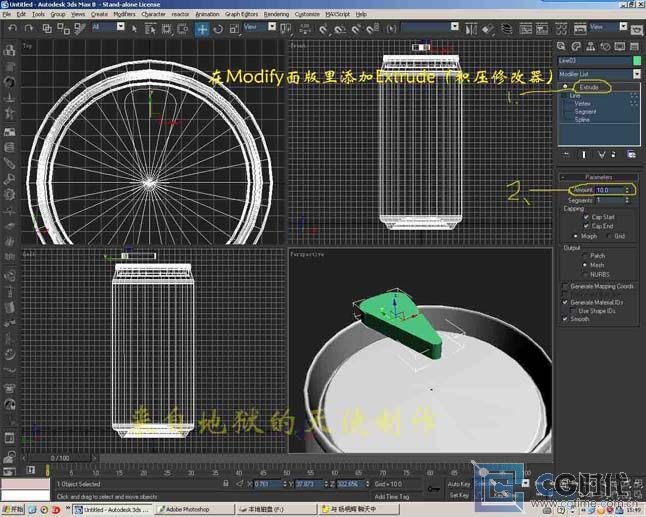The height and width of the screenshot is (517, 646).
Task: Click the Pin Stack icon
Action: click(x=566, y=154)
